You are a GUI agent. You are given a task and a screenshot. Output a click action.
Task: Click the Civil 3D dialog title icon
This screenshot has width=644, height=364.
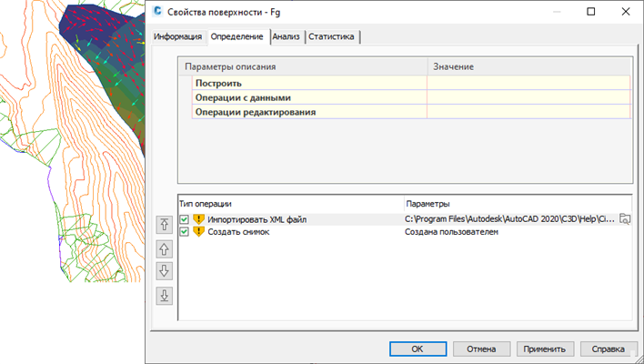(156, 11)
